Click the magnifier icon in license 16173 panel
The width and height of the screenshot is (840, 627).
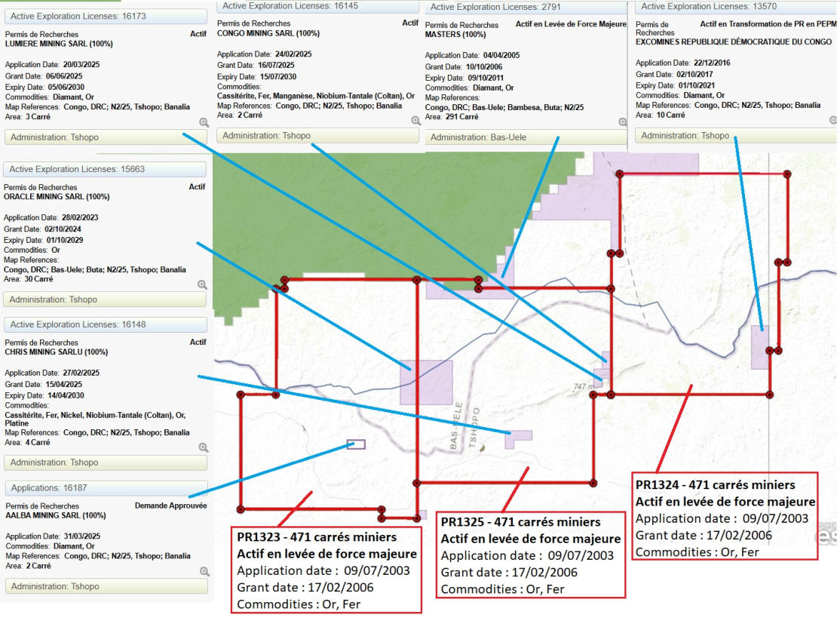pyautogui.click(x=204, y=122)
